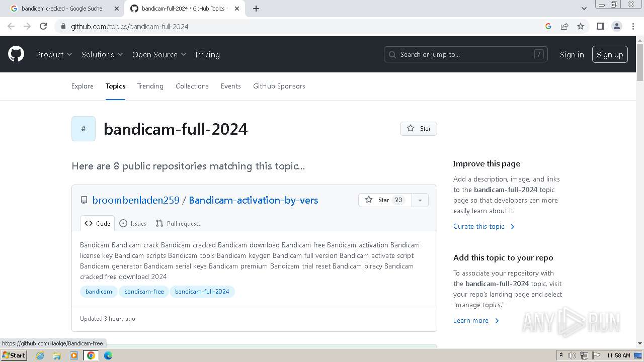Close the Google Suche tab
The height and width of the screenshot is (362, 644).
coord(117,9)
